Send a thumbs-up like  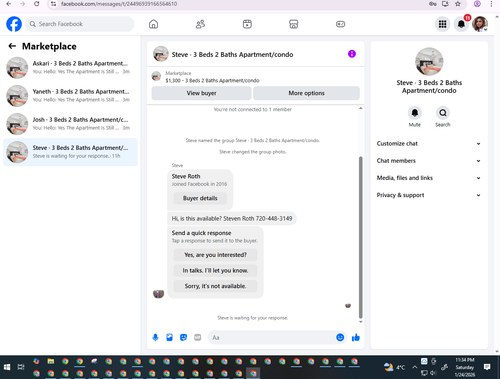click(356, 337)
